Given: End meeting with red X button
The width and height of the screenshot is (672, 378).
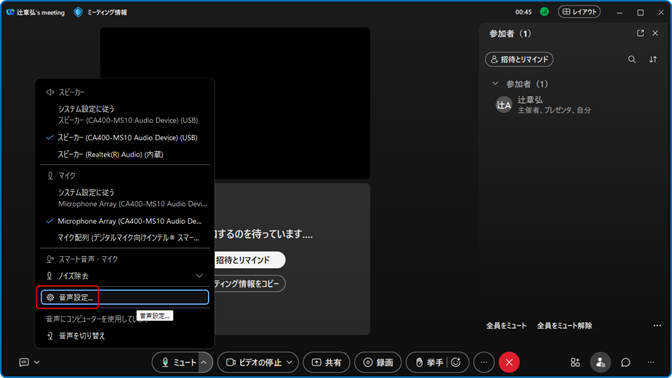Looking at the screenshot, I should point(509,363).
